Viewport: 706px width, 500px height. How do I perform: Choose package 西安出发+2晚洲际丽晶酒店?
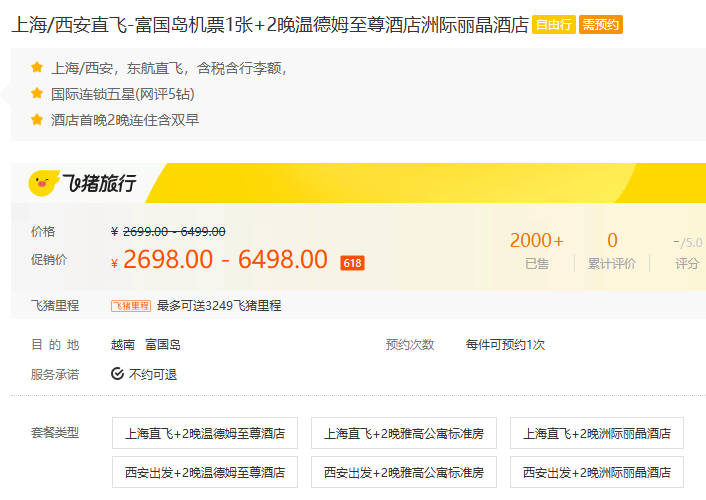tap(597, 472)
